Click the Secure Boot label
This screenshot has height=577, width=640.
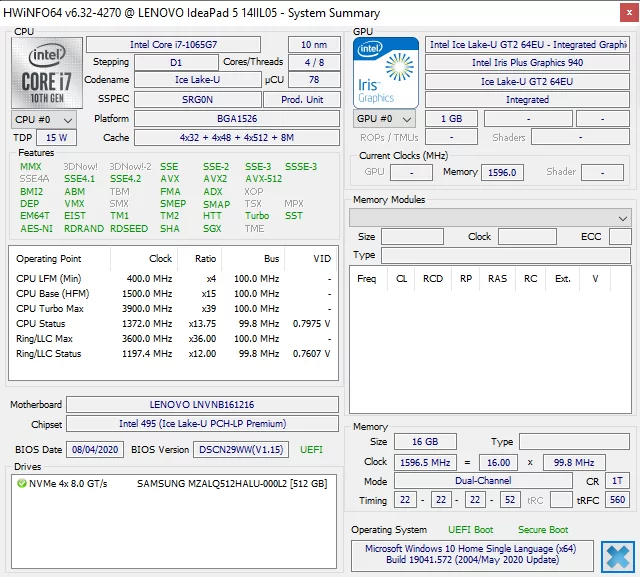(x=543, y=530)
